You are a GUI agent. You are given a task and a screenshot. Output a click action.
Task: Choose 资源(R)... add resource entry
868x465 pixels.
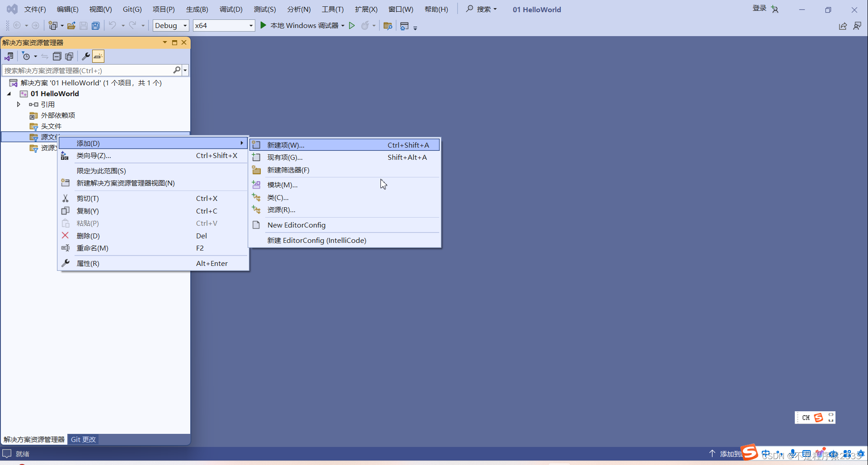(345, 209)
